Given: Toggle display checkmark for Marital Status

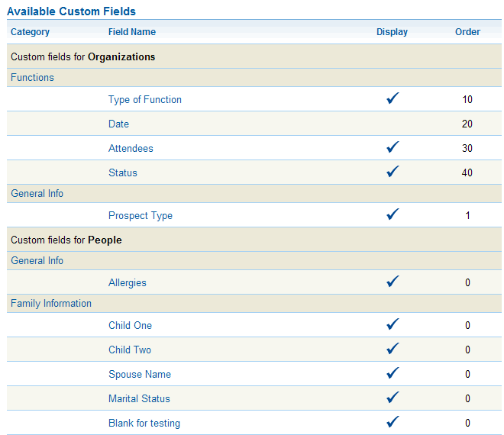Looking at the screenshot, I should [x=393, y=398].
